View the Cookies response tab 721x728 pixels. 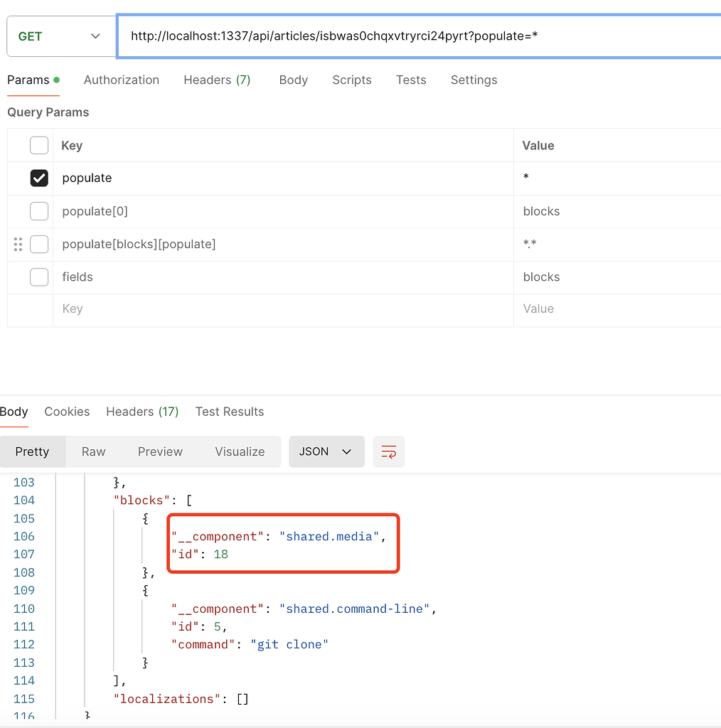pyautogui.click(x=67, y=411)
